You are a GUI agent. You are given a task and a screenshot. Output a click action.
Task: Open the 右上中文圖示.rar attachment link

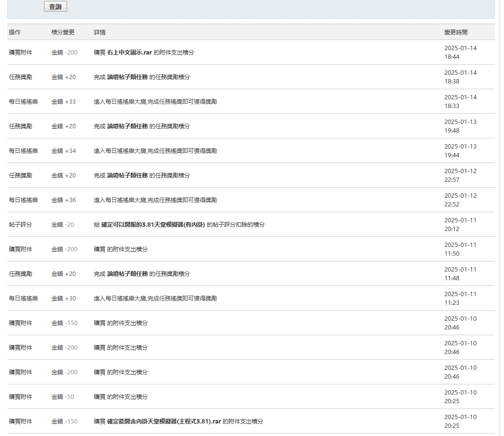coord(129,53)
